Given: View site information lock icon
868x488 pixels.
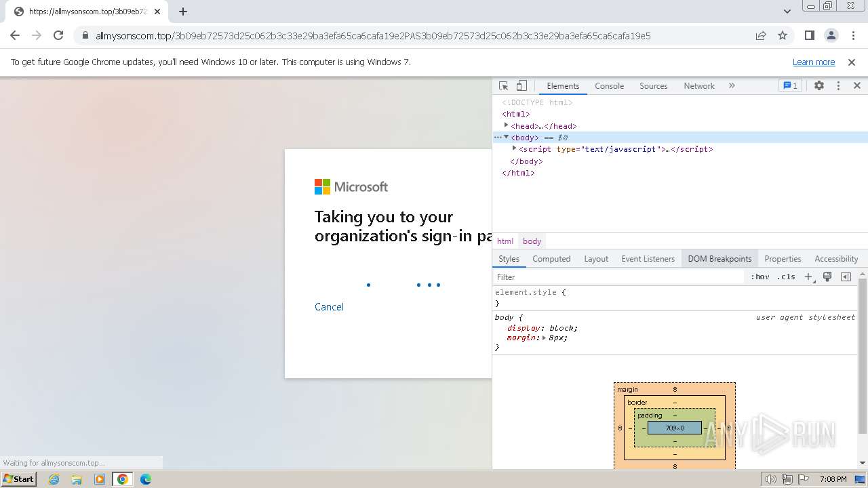Looking at the screenshot, I should [85, 35].
